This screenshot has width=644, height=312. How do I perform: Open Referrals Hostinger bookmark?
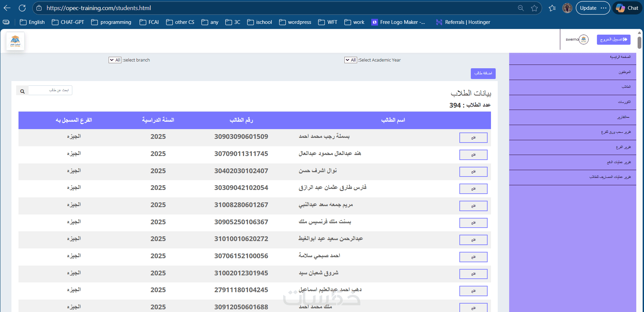pos(463,22)
